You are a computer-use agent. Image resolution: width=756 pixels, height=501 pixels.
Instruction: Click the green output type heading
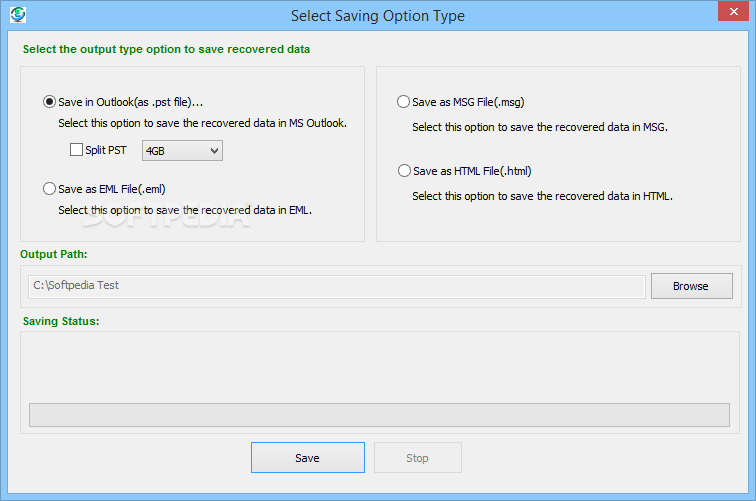[x=166, y=49]
